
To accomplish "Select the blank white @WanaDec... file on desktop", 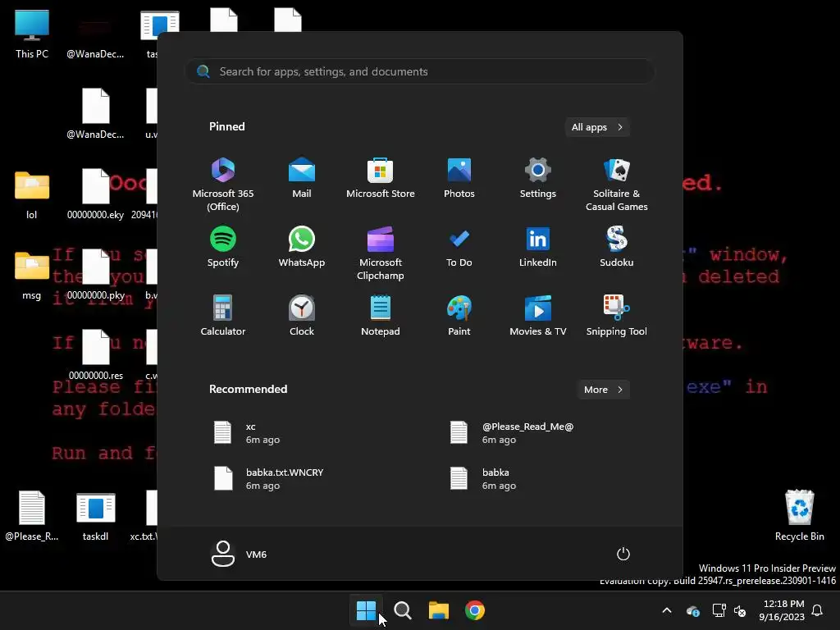I will pos(95,115).
